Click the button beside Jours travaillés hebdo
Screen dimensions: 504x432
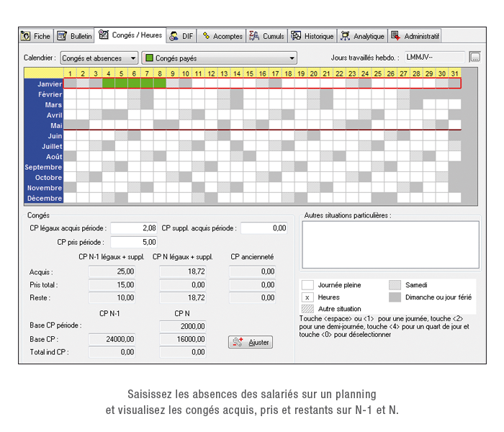tap(474, 57)
